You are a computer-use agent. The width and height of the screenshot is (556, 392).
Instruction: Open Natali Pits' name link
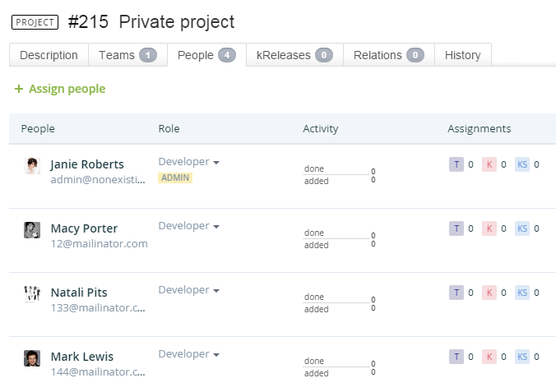coord(79,293)
